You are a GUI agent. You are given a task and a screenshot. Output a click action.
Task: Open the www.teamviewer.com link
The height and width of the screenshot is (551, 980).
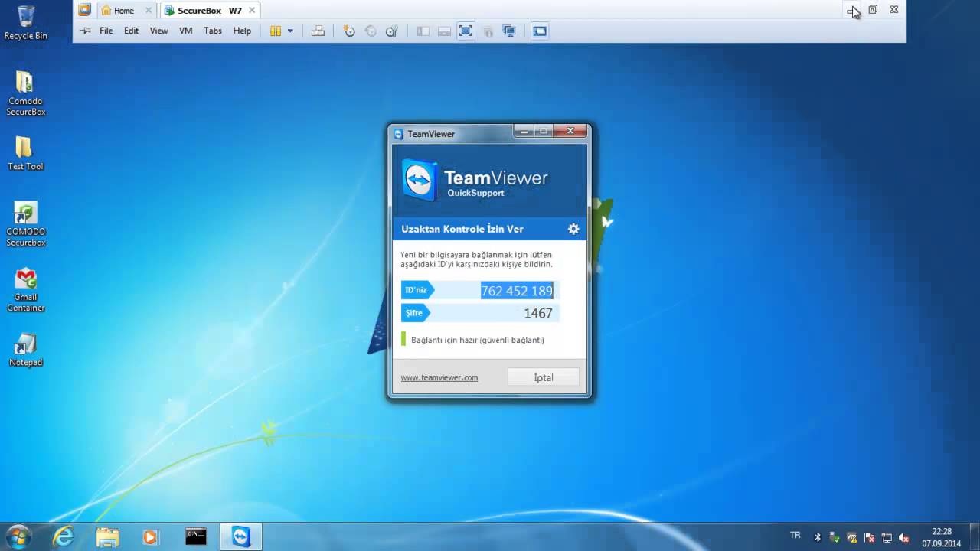(x=439, y=377)
